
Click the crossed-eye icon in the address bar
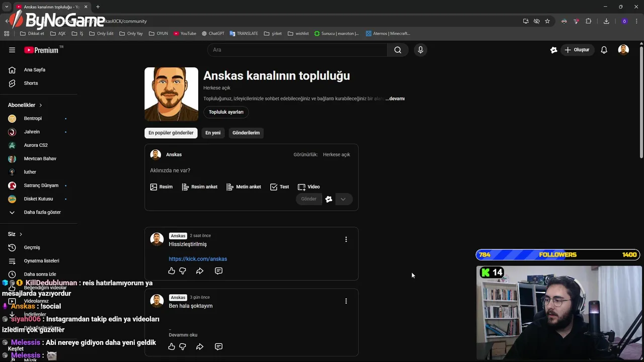pyautogui.click(x=536, y=21)
